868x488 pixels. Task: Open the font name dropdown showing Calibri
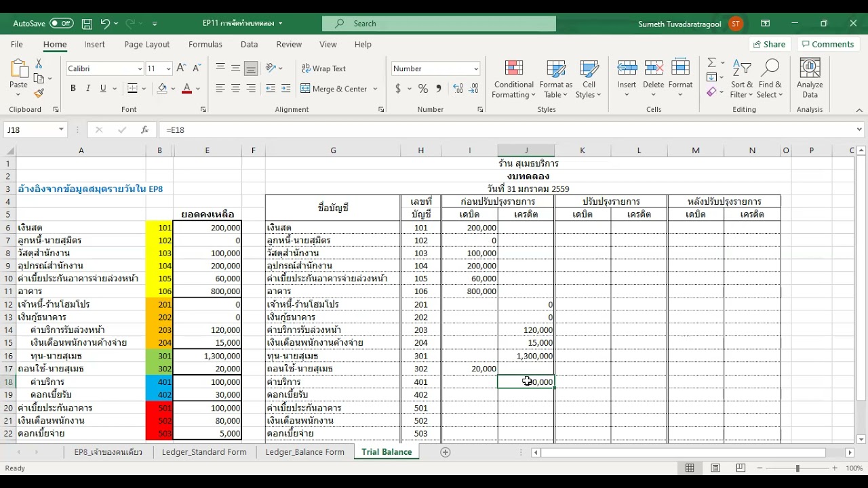[140, 69]
